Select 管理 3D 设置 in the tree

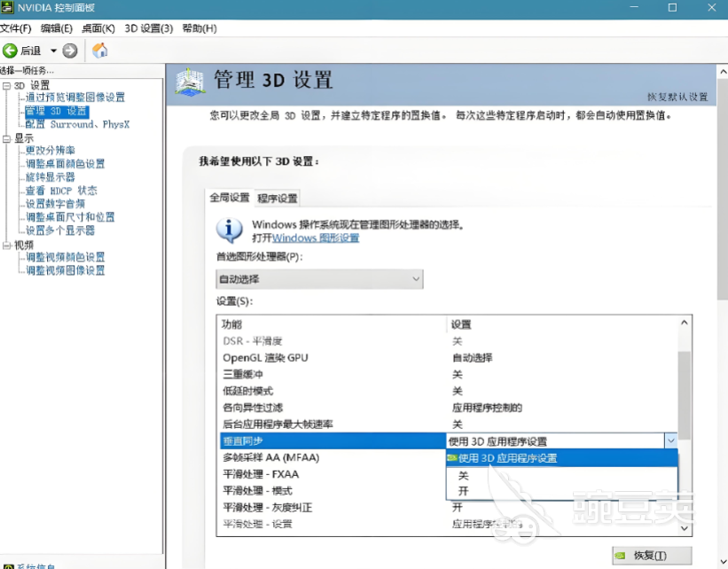tap(56, 111)
